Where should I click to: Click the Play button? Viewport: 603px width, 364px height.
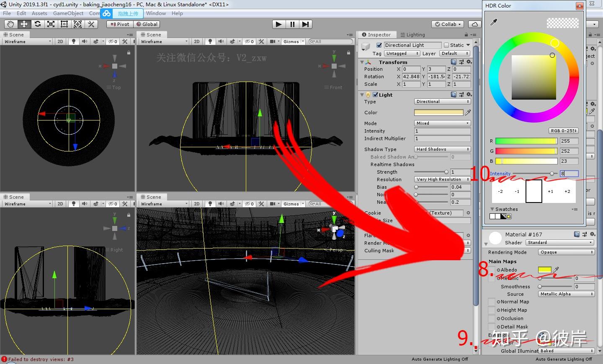(278, 24)
